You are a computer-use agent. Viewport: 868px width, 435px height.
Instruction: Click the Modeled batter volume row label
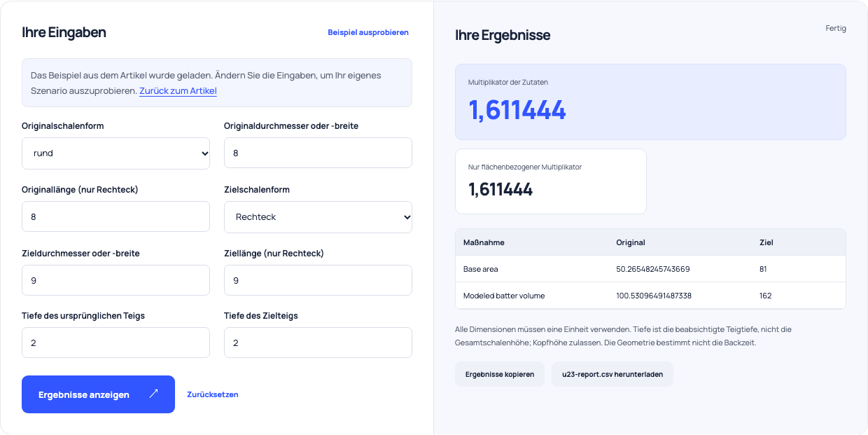(x=504, y=296)
